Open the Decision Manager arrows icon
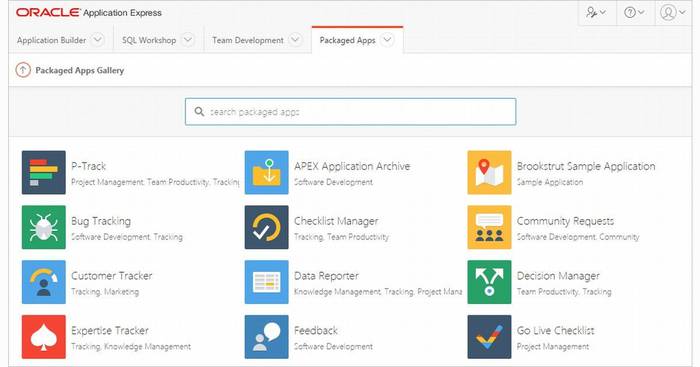The height and width of the screenshot is (367, 700). coord(489,282)
